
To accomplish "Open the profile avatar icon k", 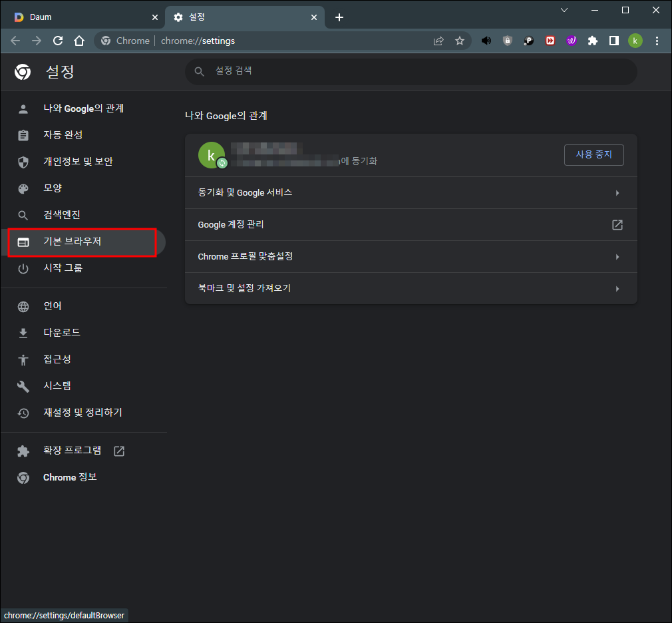I will 635,41.
